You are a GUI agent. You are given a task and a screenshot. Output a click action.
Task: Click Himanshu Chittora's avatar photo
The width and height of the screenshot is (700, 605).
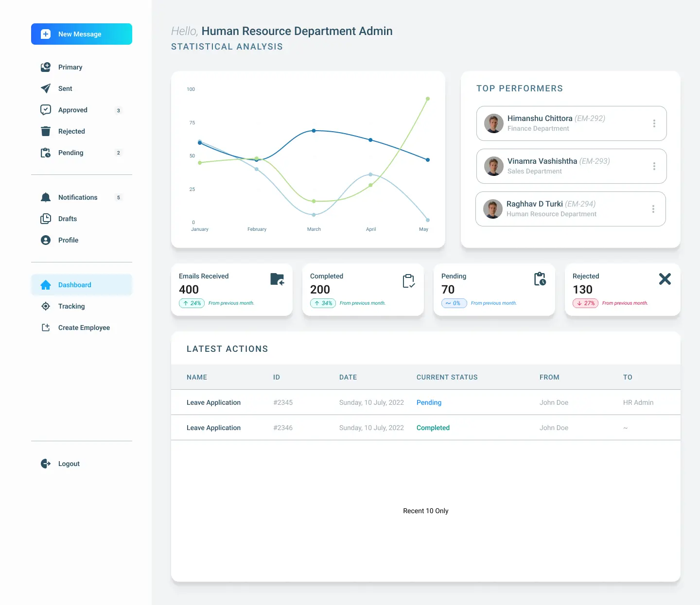(494, 123)
